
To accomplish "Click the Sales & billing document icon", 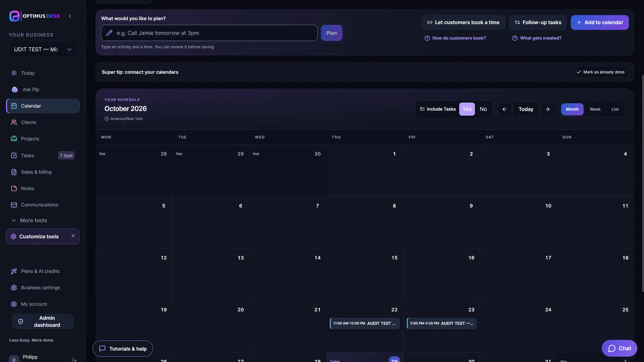I will pos(14,172).
